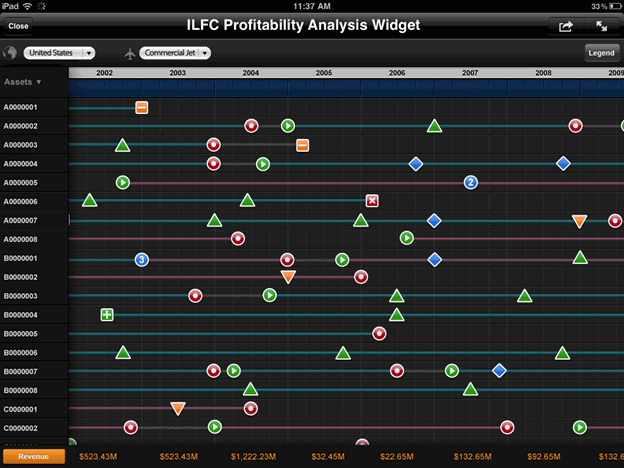This screenshot has height=468, width=624.
Task: Click the $1,222.23M revenue value
Action: point(254,457)
